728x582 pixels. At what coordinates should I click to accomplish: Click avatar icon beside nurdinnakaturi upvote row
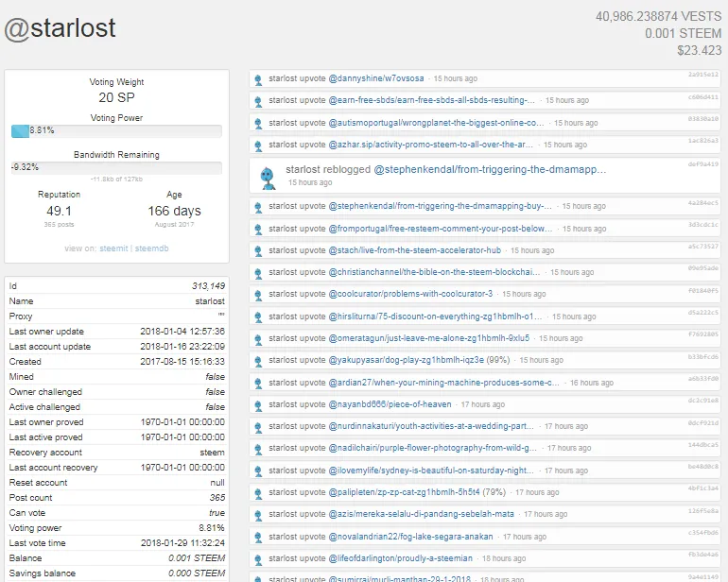(x=258, y=427)
